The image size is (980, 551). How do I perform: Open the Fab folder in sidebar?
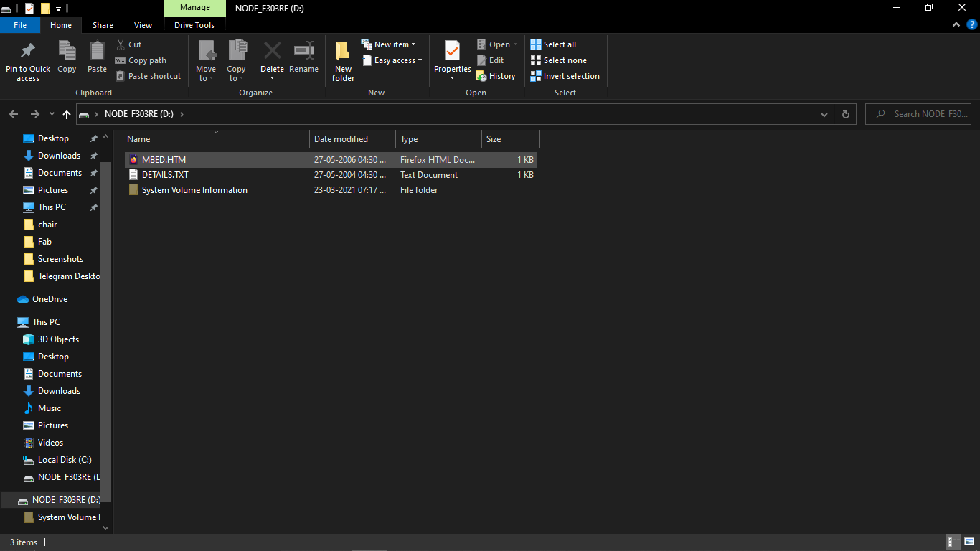(x=44, y=242)
